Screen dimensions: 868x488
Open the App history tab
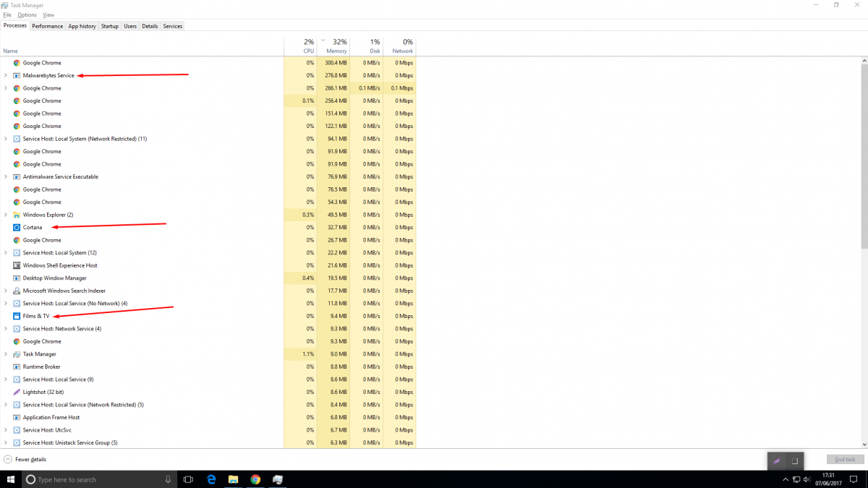(x=82, y=26)
